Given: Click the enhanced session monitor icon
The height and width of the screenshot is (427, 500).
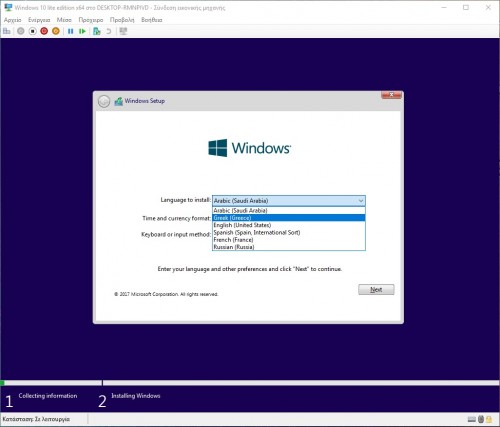Looking at the screenshot, I should (x=124, y=31).
